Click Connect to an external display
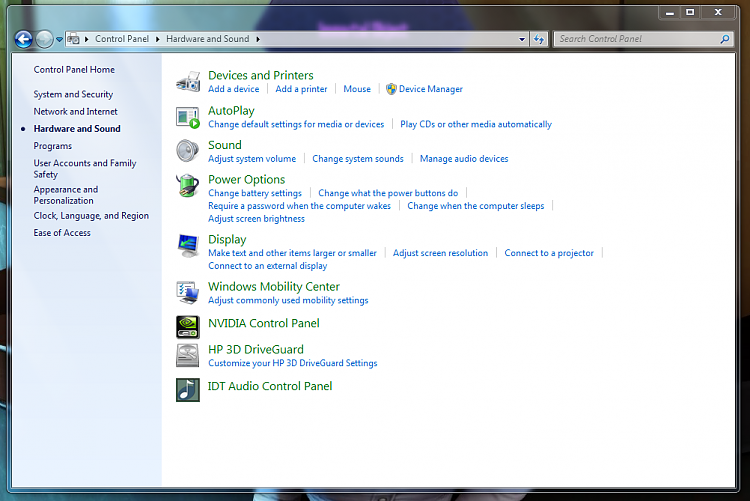 (x=268, y=266)
